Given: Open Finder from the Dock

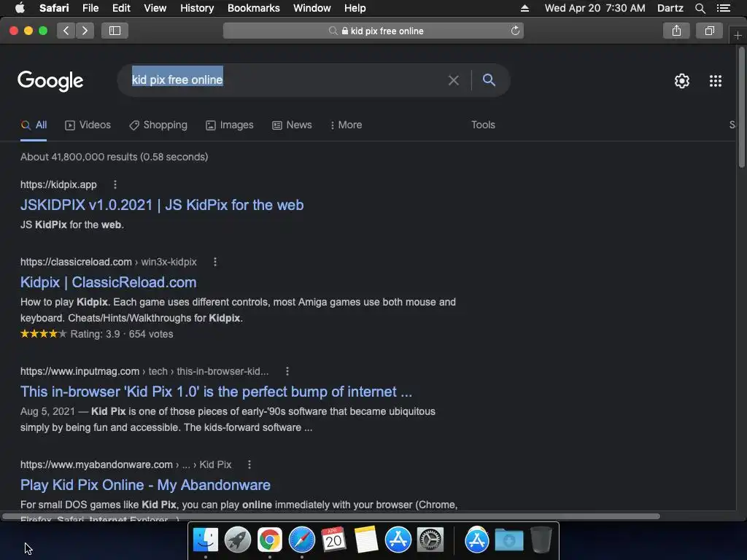Looking at the screenshot, I should pos(206,540).
